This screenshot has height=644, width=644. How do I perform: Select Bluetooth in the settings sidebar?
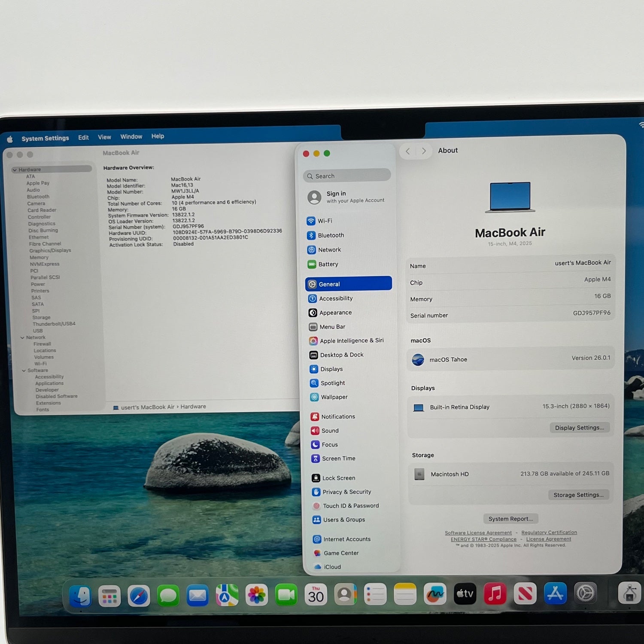tap(330, 235)
